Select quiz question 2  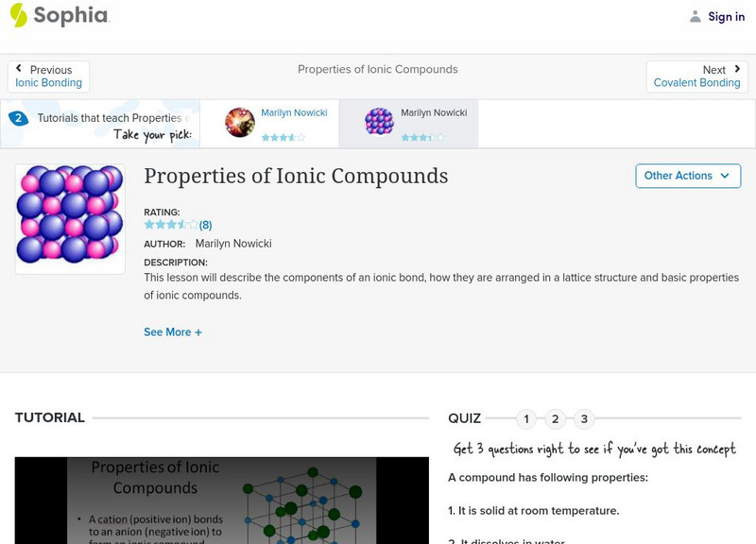[556, 419]
